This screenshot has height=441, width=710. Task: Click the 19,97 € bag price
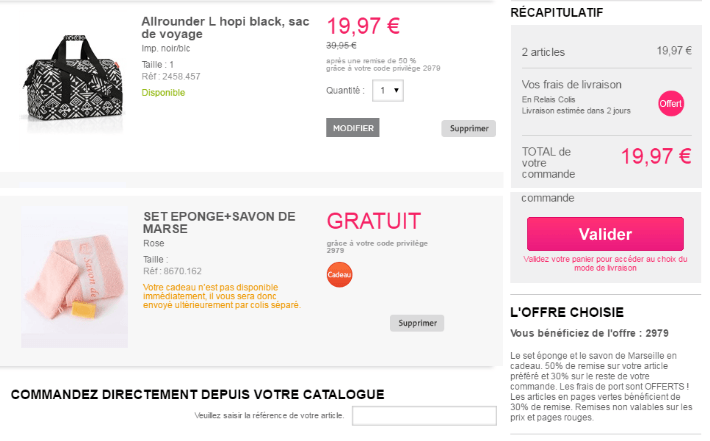[x=363, y=26]
